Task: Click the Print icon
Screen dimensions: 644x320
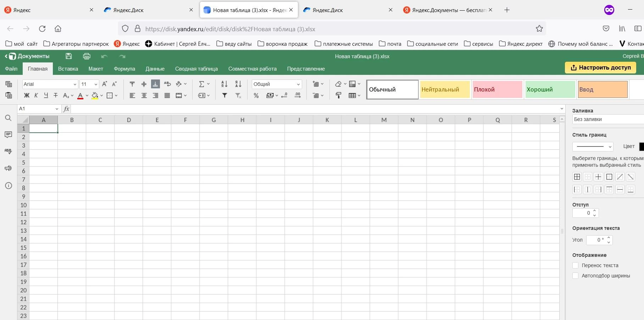Action: 87,56
